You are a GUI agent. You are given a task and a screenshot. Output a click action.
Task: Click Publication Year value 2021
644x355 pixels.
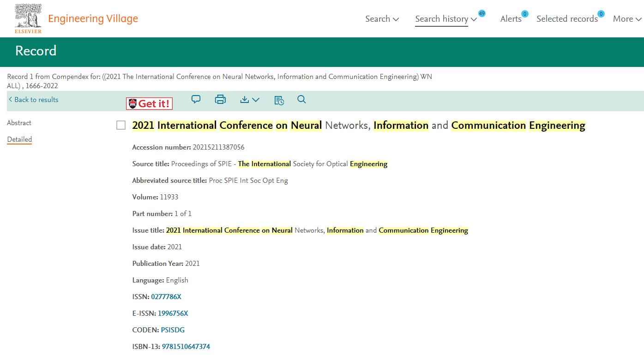pyautogui.click(x=193, y=264)
